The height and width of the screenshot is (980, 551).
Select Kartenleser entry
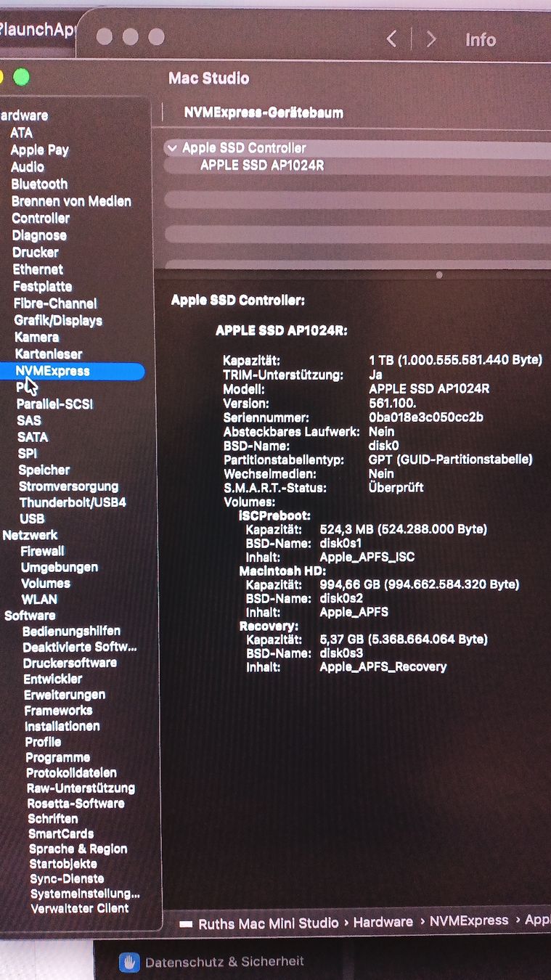[49, 354]
